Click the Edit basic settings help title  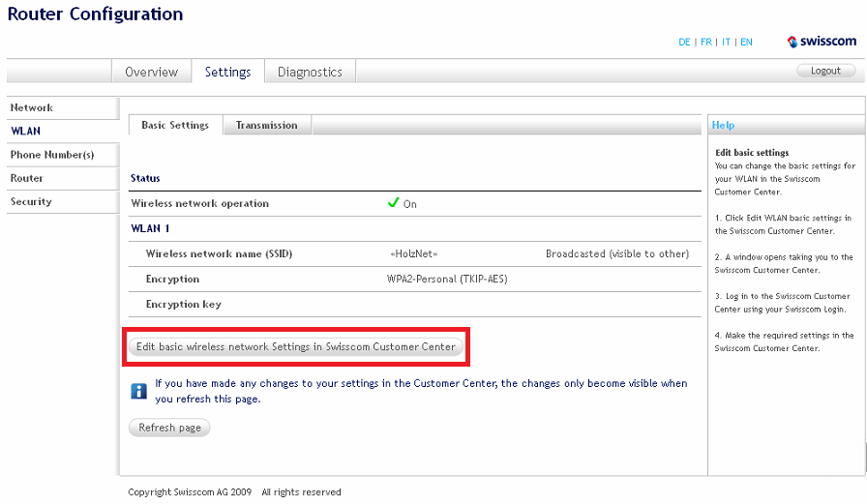click(752, 153)
